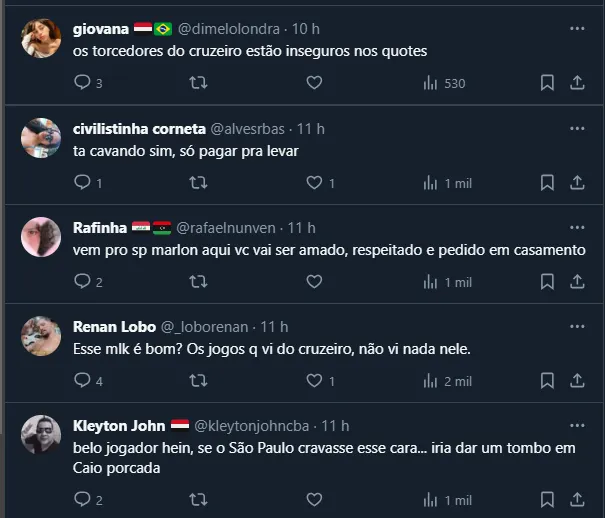605x518 pixels.
Task: Share giovana's tweet
Action: 577,83
